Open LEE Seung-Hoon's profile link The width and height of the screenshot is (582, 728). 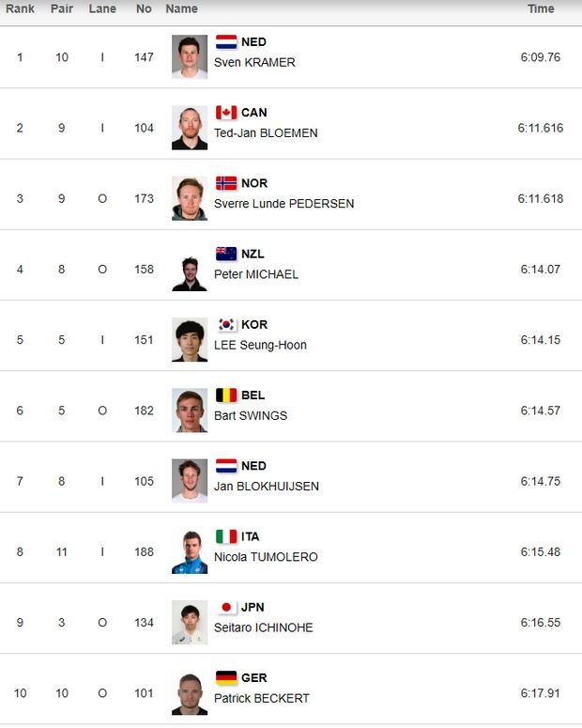(x=260, y=345)
